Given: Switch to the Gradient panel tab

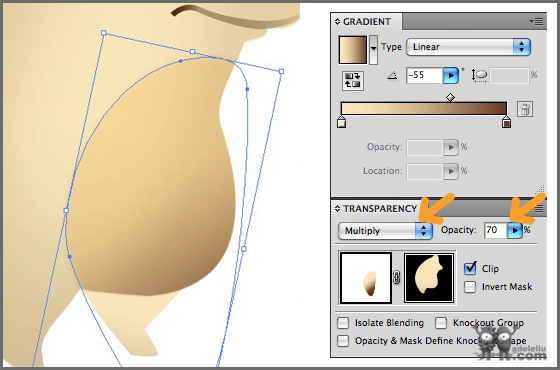Looking at the screenshot, I should pyautogui.click(x=367, y=22).
